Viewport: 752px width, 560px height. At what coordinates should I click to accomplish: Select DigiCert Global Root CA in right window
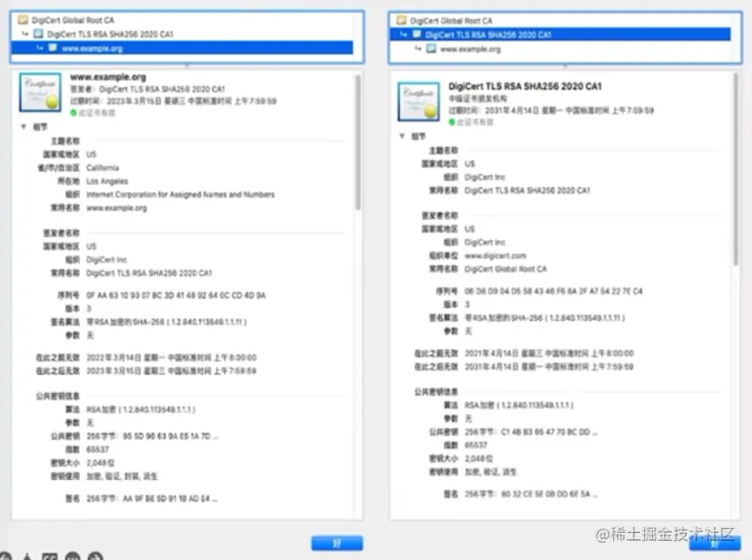pyautogui.click(x=451, y=21)
